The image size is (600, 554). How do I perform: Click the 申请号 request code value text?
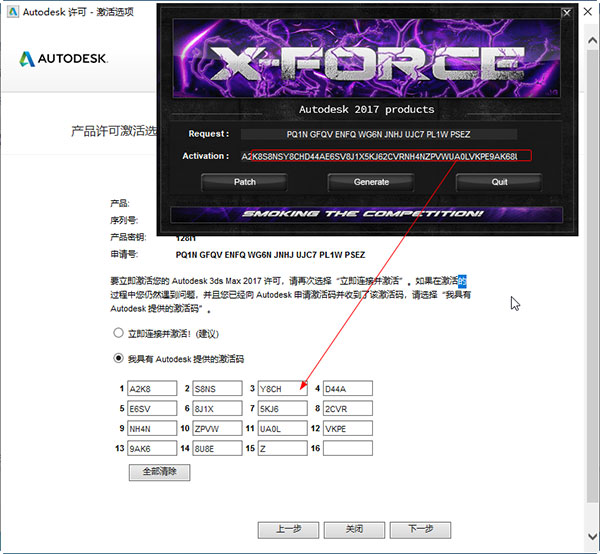(270, 255)
